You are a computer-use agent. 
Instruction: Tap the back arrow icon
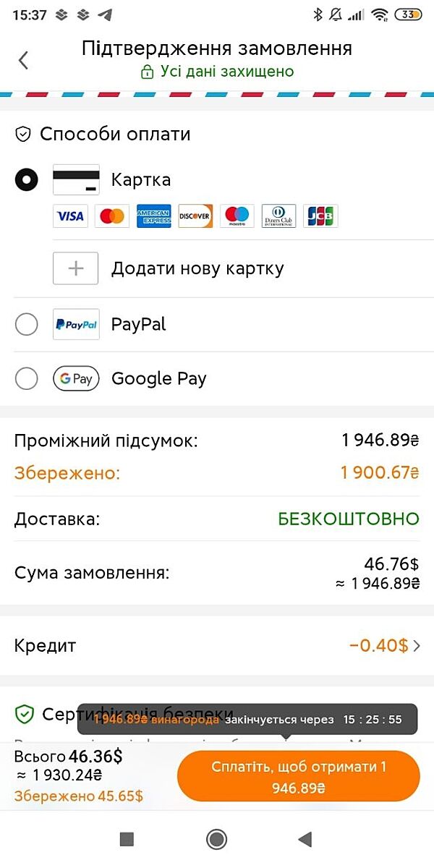(x=24, y=60)
